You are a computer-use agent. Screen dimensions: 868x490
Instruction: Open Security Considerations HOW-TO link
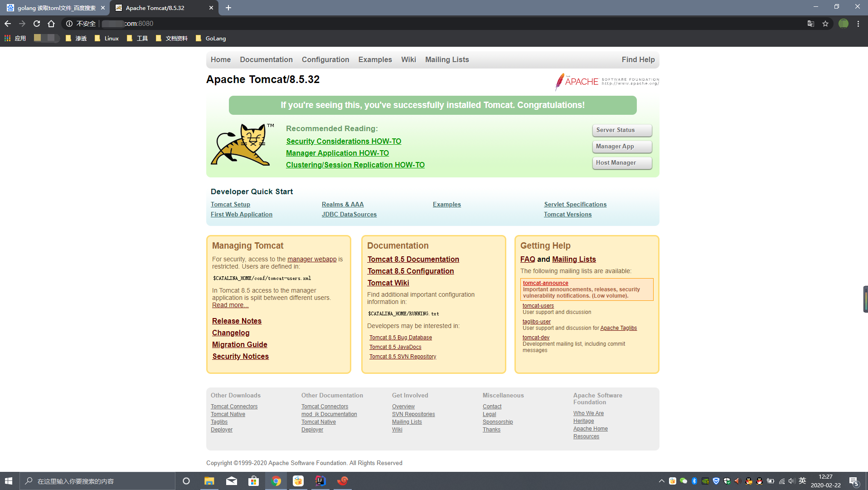pos(344,141)
